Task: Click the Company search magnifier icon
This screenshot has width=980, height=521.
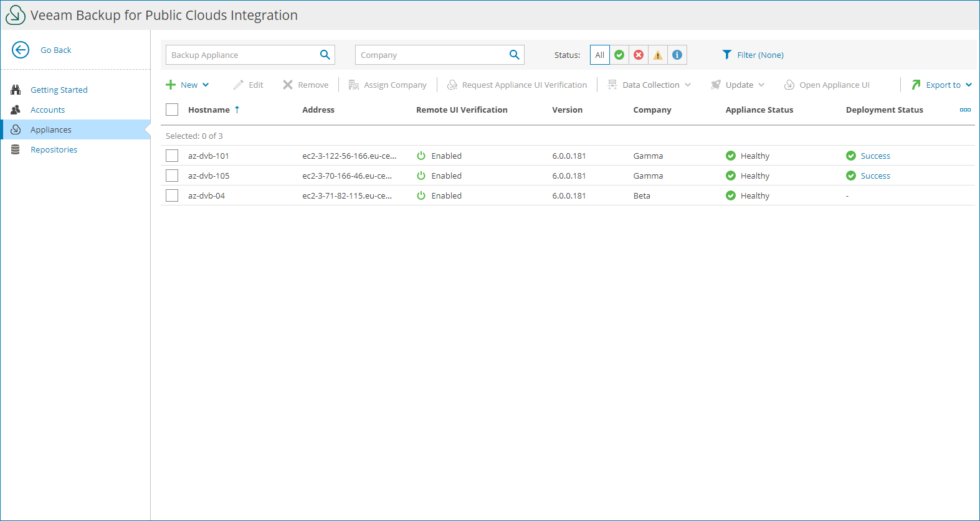Action: click(x=514, y=55)
